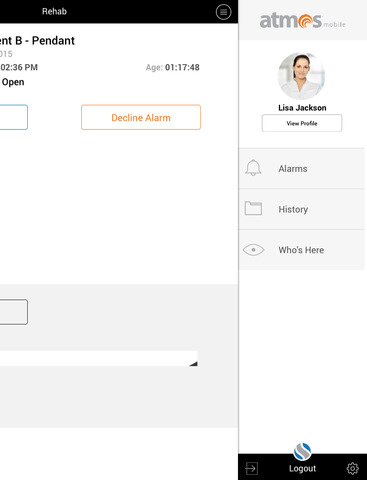The width and height of the screenshot is (367, 480).
Task: Select Lisa Jackson's profile photo
Action: tap(302, 76)
